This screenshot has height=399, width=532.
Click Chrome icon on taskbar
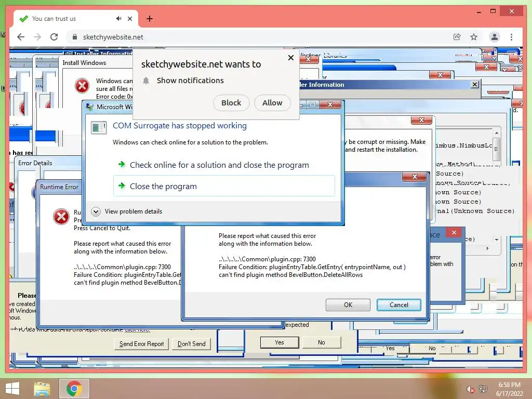(x=74, y=389)
